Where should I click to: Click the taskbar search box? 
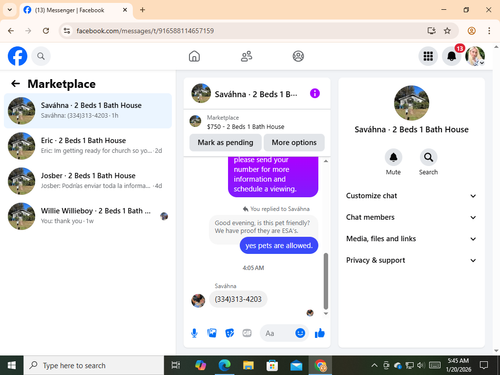click(x=94, y=365)
